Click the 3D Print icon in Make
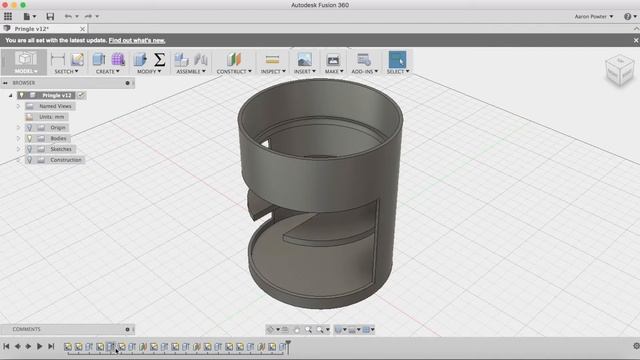The width and height of the screenshot is (640, 360). [x=333, y=60]
